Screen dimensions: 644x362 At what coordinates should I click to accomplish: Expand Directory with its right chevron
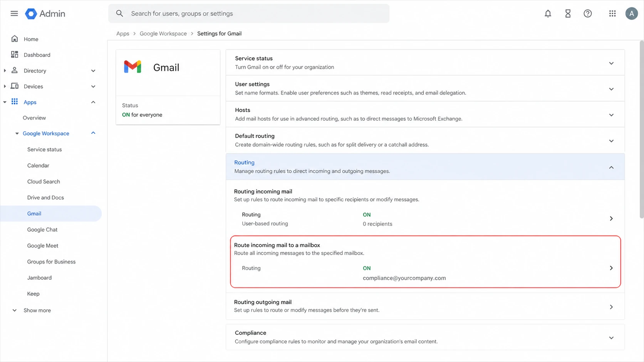(93, 71)
